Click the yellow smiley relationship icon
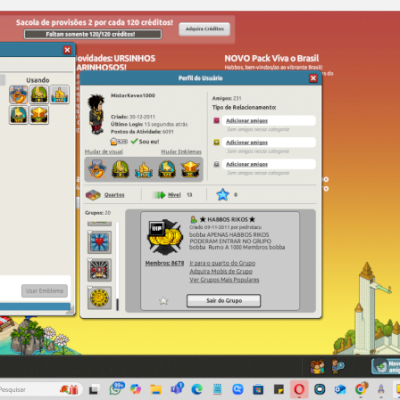400x400 pixels. point(216,142)
